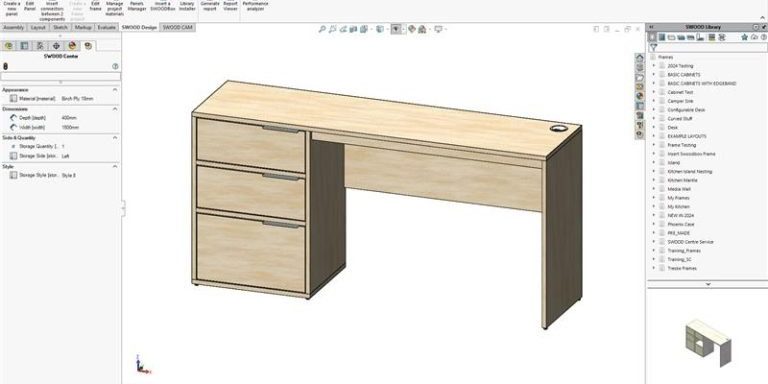768x384 pixels.
Task: Switch to the Evaluate tab
Action: tap(106, 27)
